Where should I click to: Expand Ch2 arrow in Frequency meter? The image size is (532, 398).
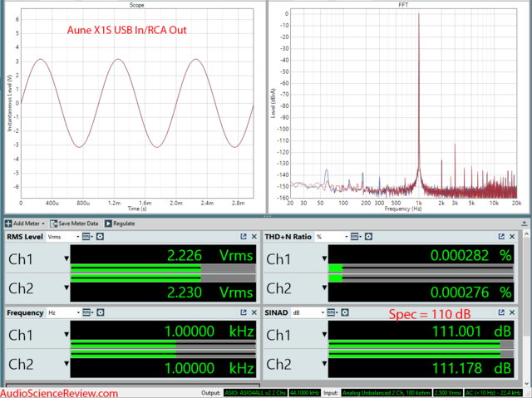coord(66,364)
